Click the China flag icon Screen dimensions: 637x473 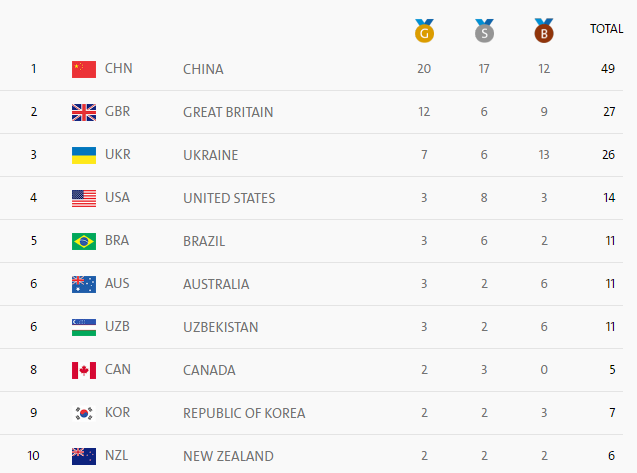(84, 69)
